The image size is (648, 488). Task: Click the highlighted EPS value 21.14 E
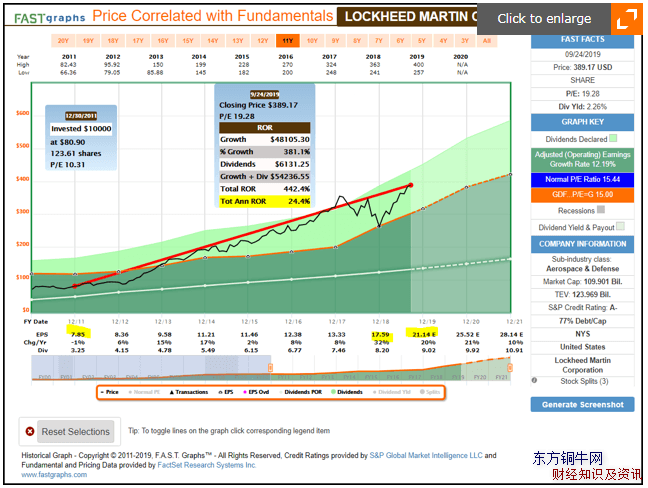(424, 334)
